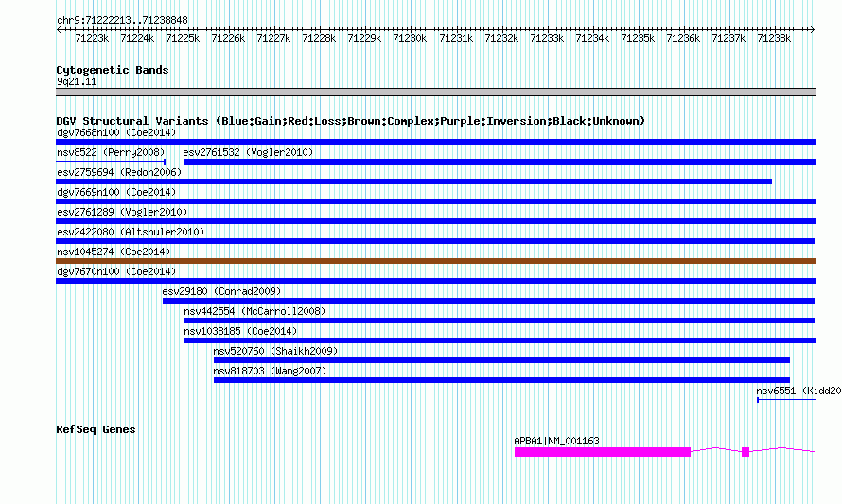Open the nsv442554 (McCarroll2008) label

coord(254,311)
